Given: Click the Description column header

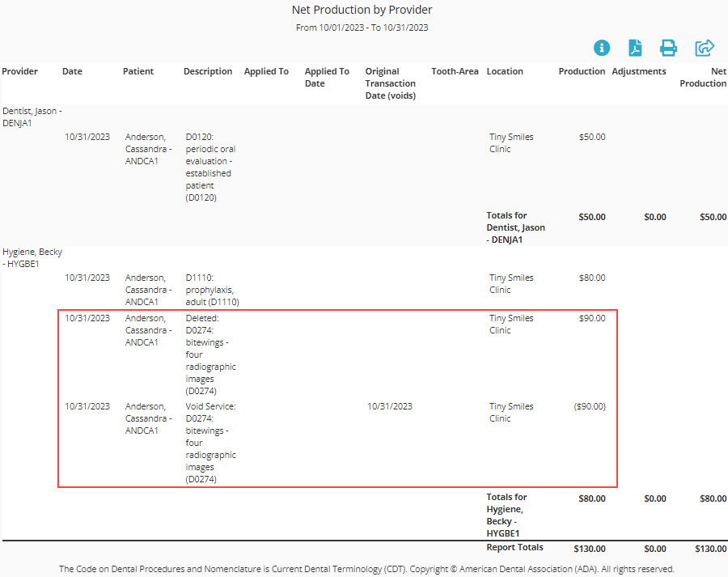Looking at the screenshot, I should (x=208, y=71).
